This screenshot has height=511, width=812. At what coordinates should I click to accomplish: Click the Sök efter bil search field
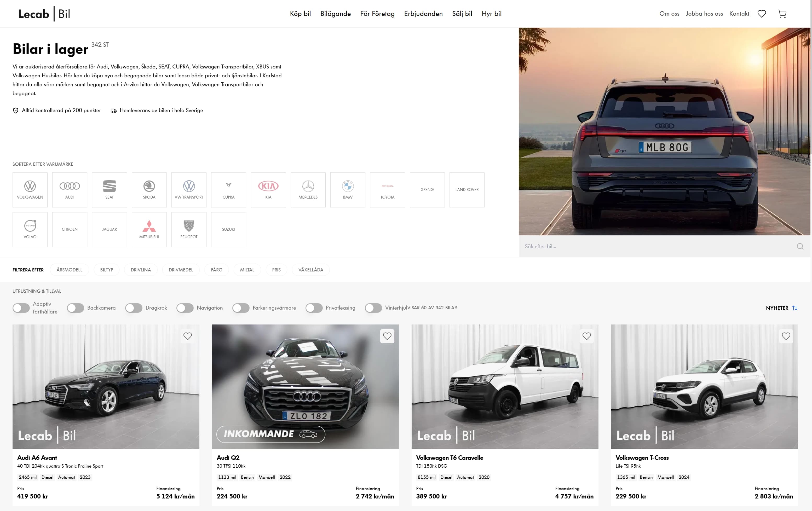[658, 246]
